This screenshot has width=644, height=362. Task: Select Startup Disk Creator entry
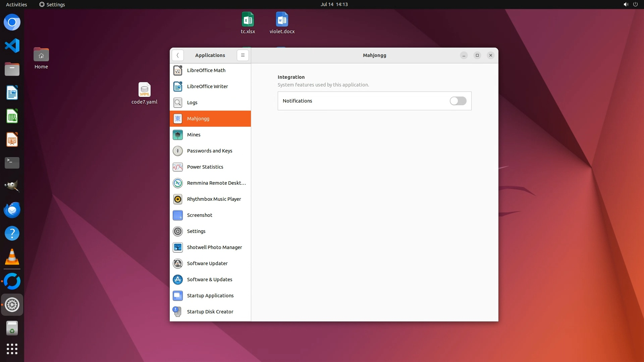tap(210, 312)
